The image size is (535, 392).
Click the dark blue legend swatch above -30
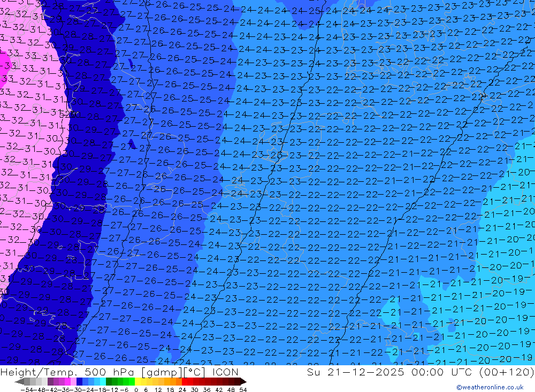tap(79, 381)
